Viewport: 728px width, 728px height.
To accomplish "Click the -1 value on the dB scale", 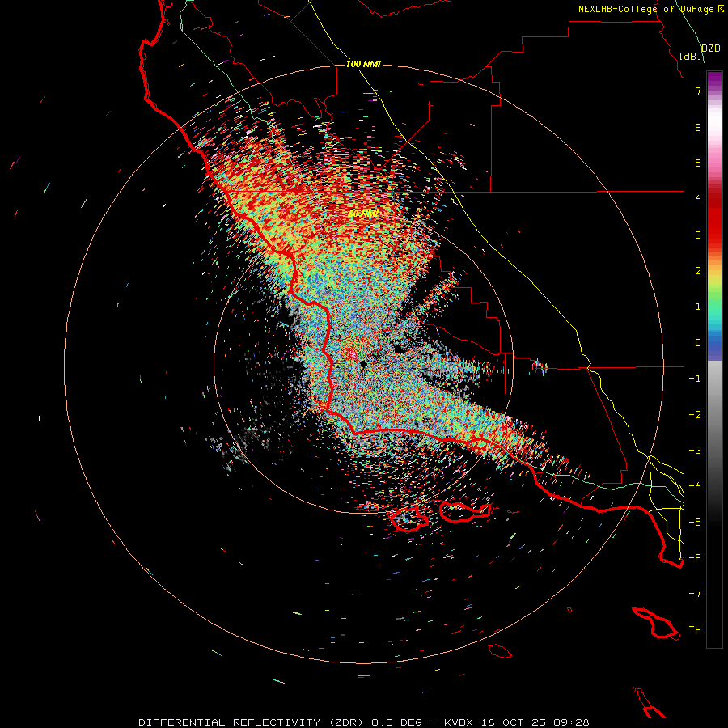I will [695, 379].
